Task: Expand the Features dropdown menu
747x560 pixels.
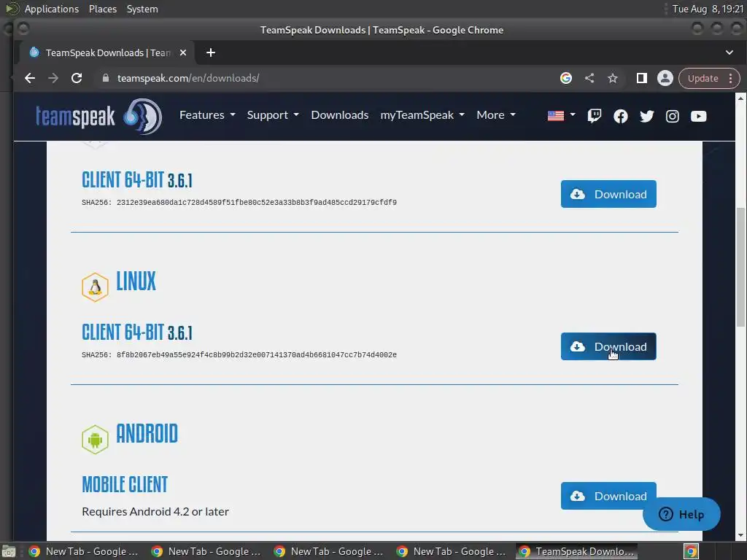Action: coord(207,114)
